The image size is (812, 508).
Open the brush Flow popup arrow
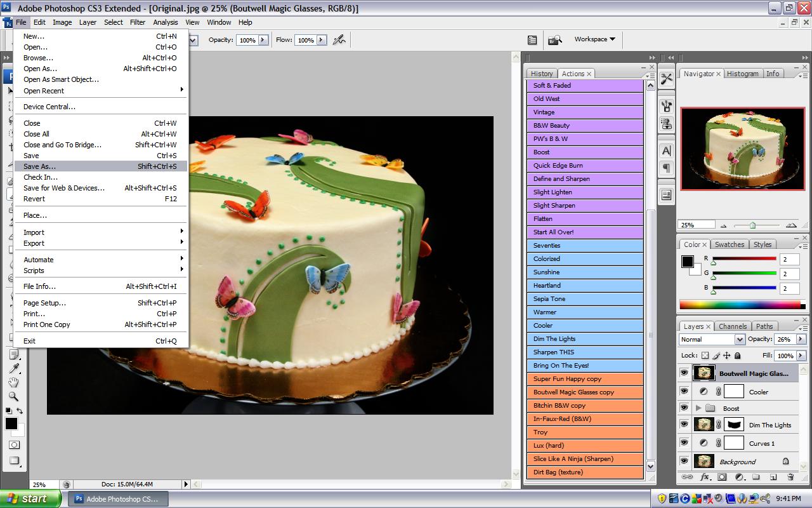click(321, 40)
